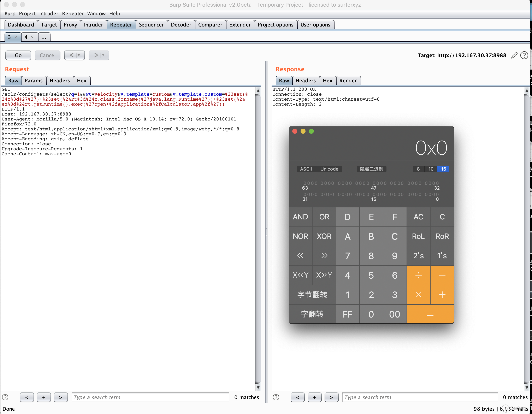532x414 pixels.
Task: Click the pencil edit target icon
Action: [x=514, y=55]
